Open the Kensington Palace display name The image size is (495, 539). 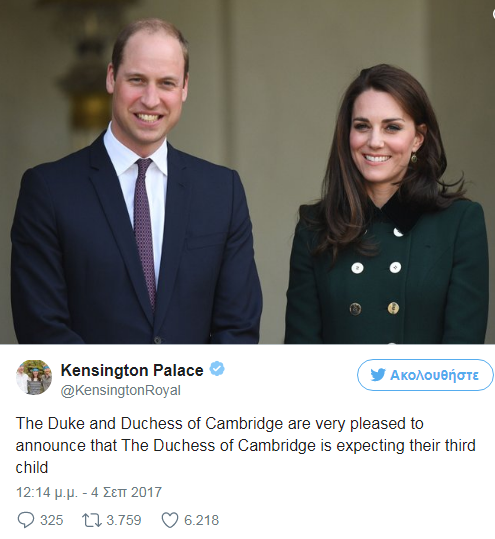[x=132, y=370]
